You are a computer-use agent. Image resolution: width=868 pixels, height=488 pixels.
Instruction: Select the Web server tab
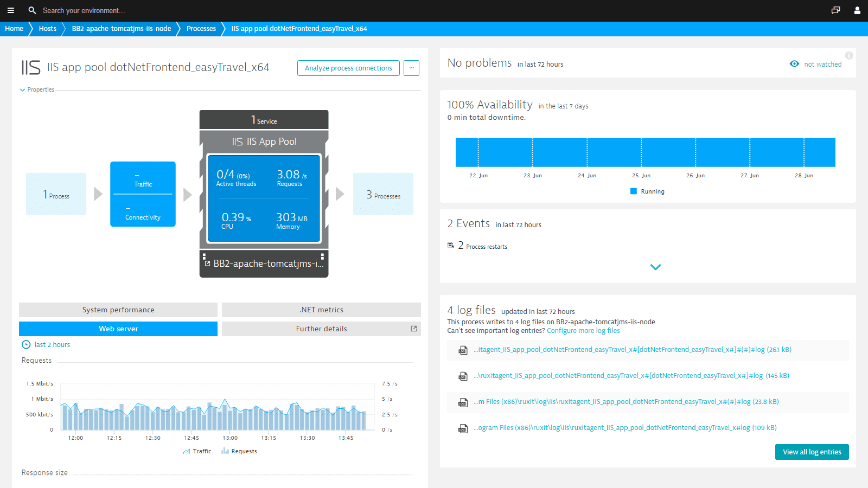118,329
